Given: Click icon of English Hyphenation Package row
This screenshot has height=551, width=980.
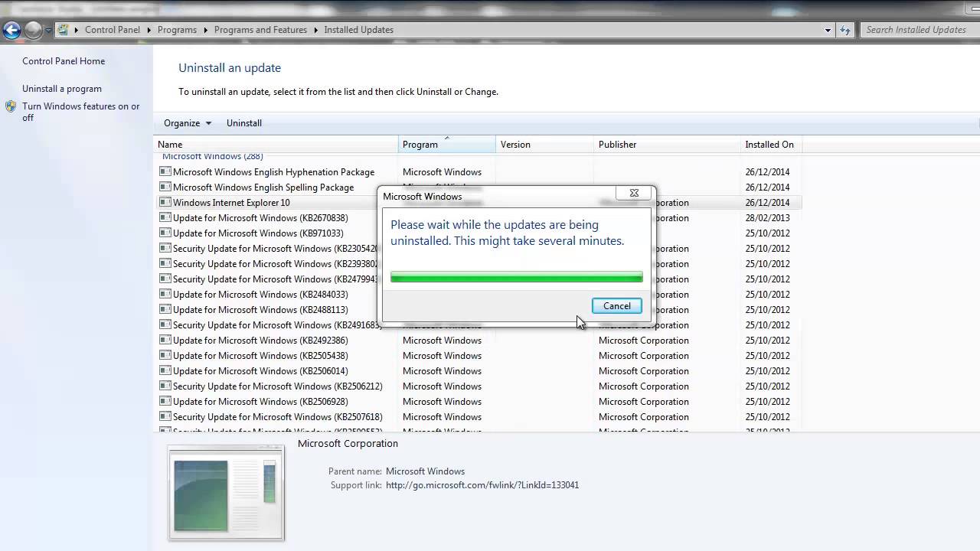Looking at the screenshot, I should point(165,171).
